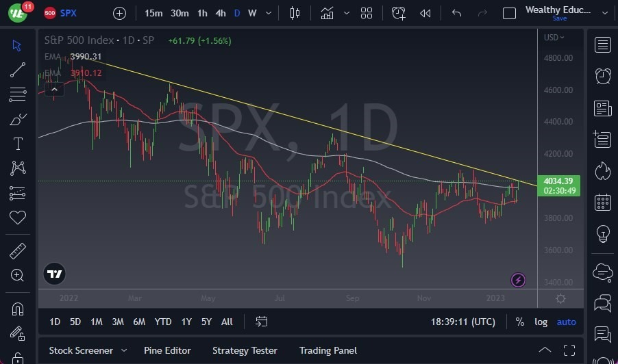Viewport: 618px width, 364px height.
Task: Set the date range to 1D
Action: point(55,322)
